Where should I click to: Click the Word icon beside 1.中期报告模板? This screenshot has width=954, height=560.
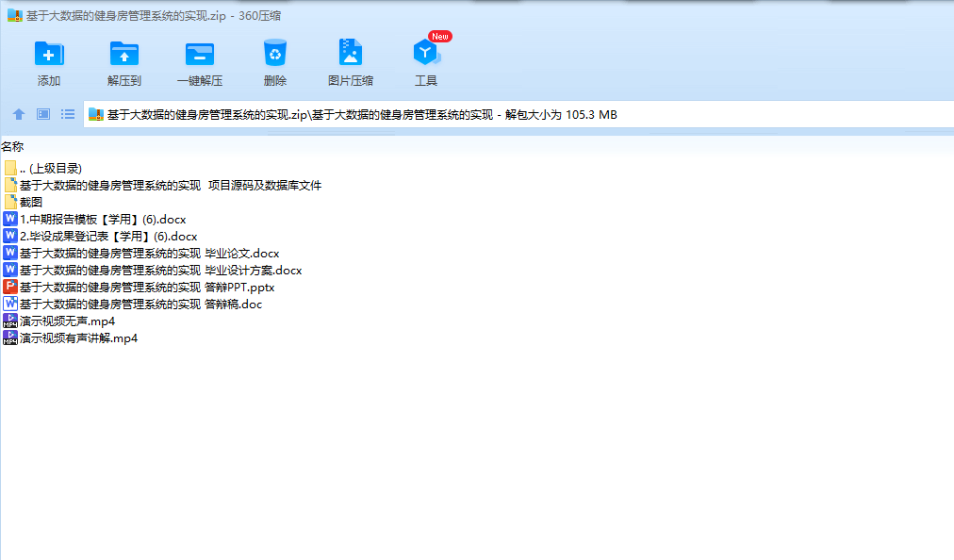click(9, 219)
